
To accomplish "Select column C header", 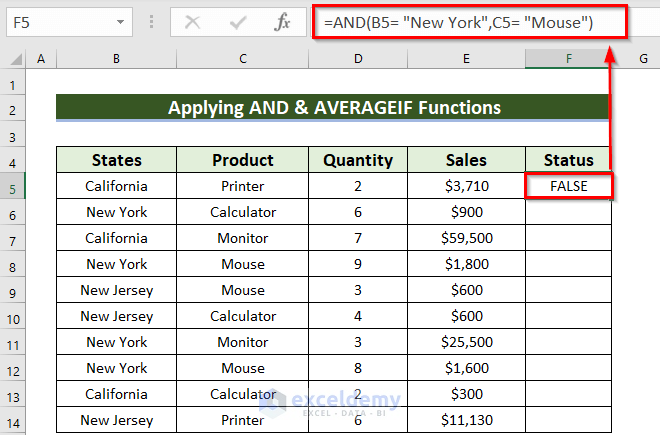I will 243,59.
